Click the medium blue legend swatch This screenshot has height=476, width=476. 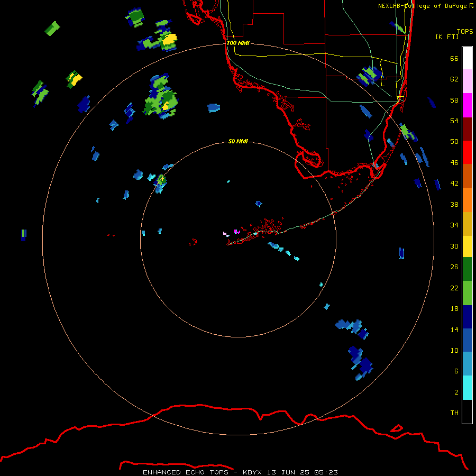pos(467,340)
